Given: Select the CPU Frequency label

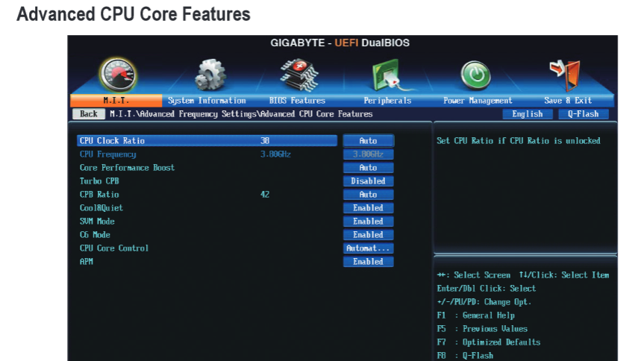Looking at the screenshot, I should (108, 154).
